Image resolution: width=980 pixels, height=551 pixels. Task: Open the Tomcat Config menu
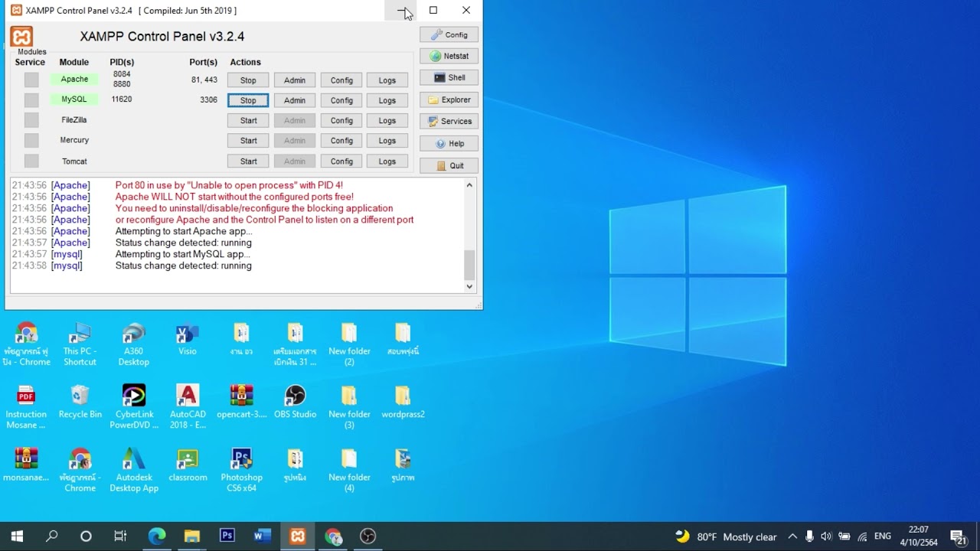pos(341,161)
